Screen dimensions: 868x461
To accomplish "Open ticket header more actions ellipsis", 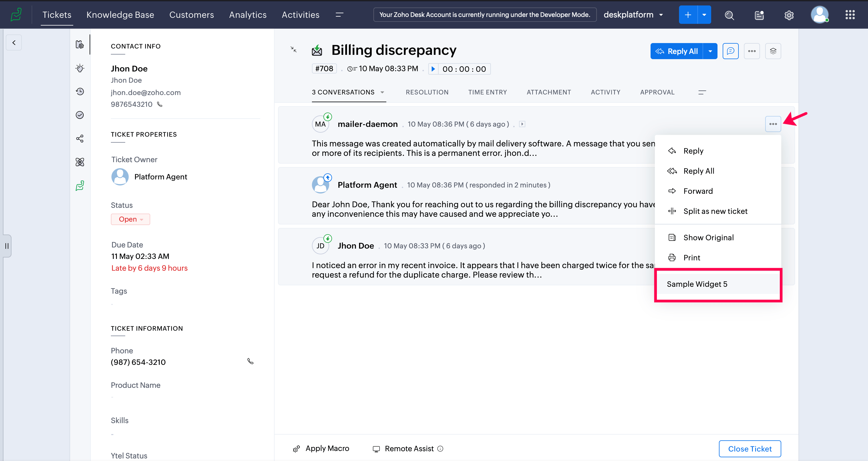I will [752, 51].
